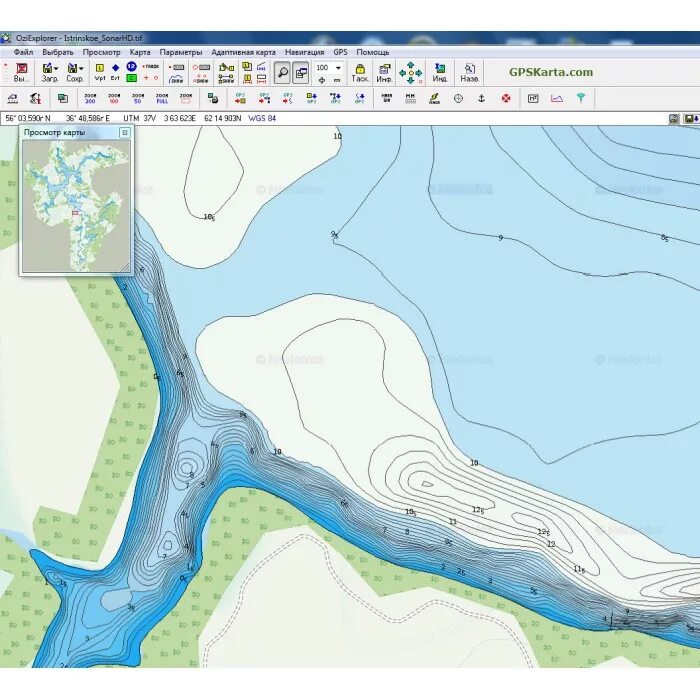Click the NMEA simulator icon
Screen dimensions: 700x700
pos(387,98)
